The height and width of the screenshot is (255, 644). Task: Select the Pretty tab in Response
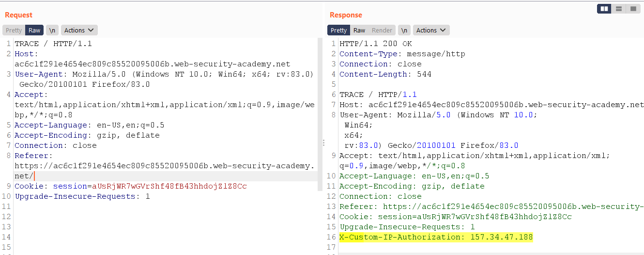pyautogui.click(x=338, y=30)
